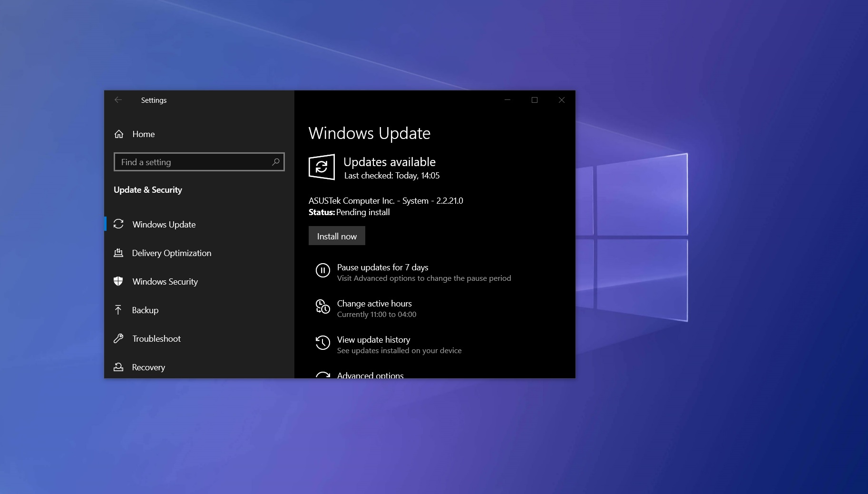Focus the Find a setting search box
This screenshot has height=494, width=868.
tap(199, 162)
